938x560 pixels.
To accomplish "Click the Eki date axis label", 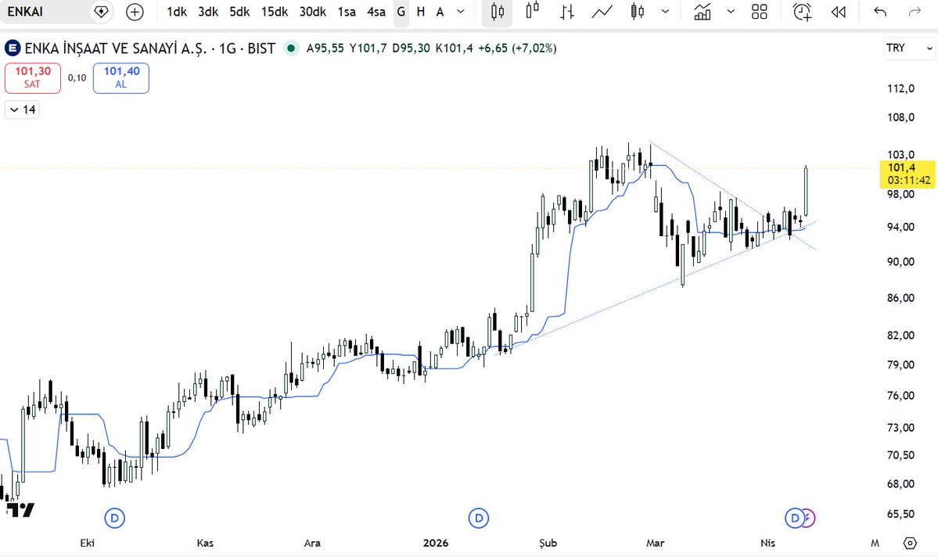I will coord(88,543).
